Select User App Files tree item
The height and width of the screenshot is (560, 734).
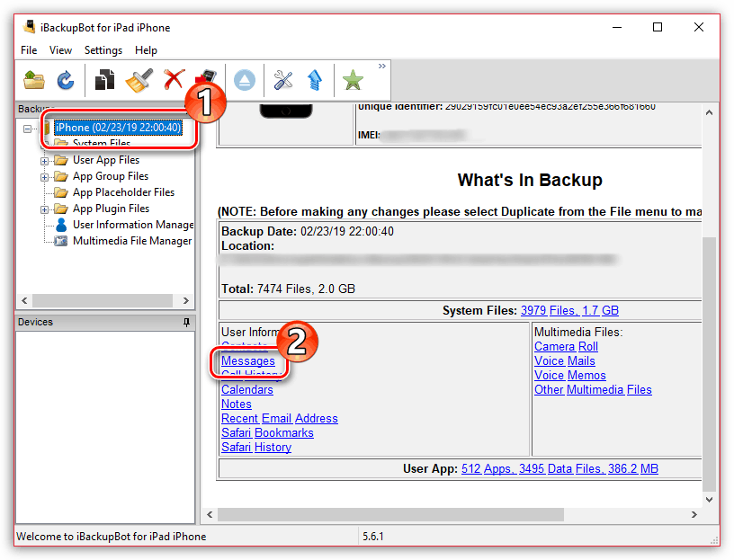pyautogui.click(x=106, y=160)
